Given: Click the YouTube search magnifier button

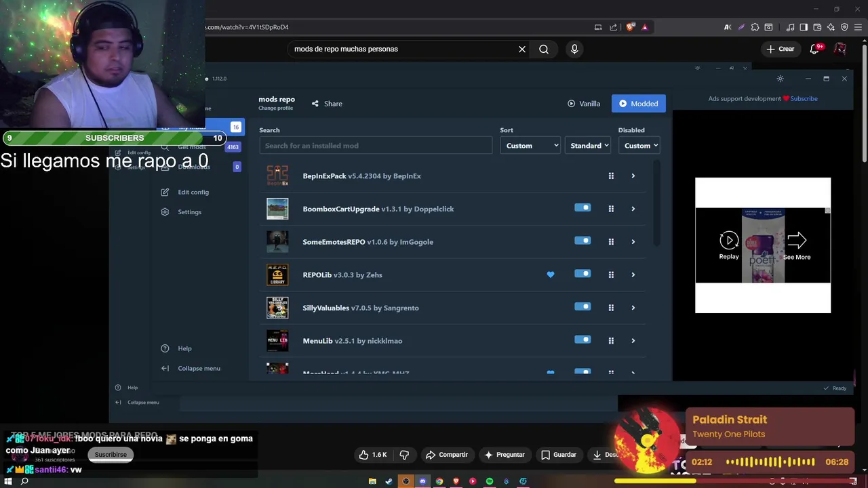Looking at the screenshot, I should (x=544, y=49).
